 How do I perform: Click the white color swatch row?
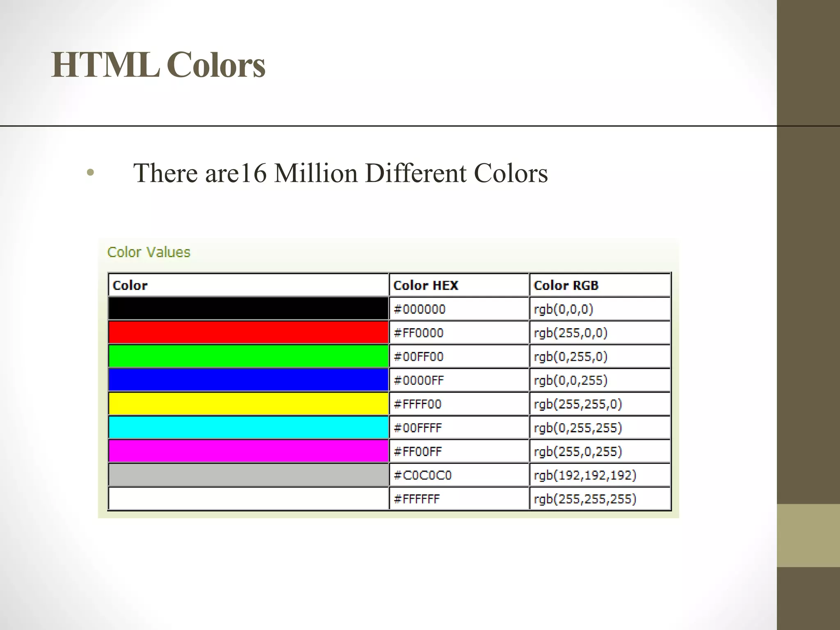point(249,499)
